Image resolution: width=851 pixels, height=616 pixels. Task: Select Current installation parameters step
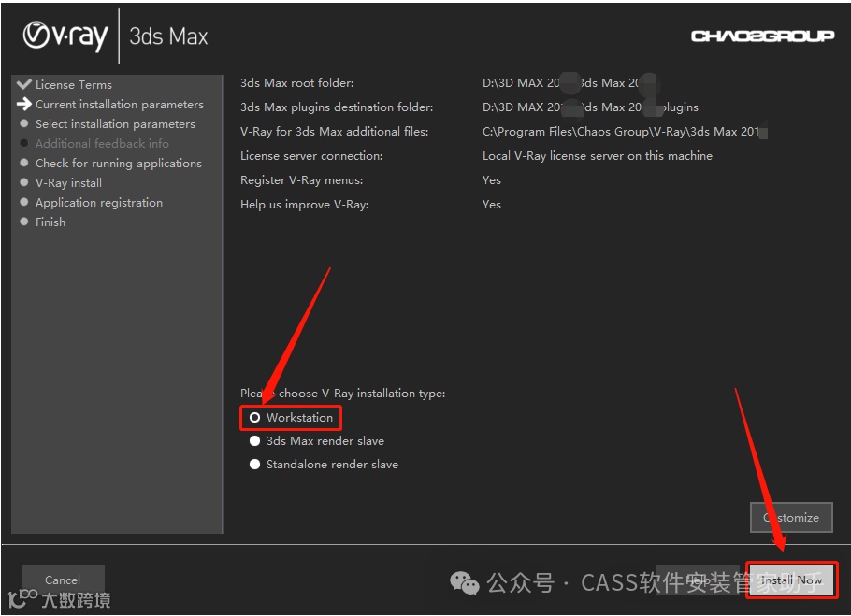[x=120, y=104]
